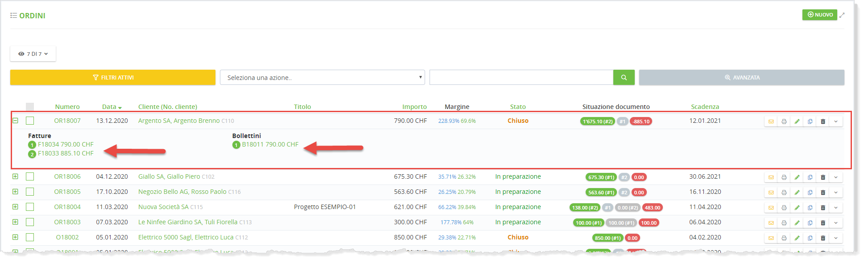Toggle the select-all checkbox in table header
This screenshot has width=868, height=260.
[30, 107]
